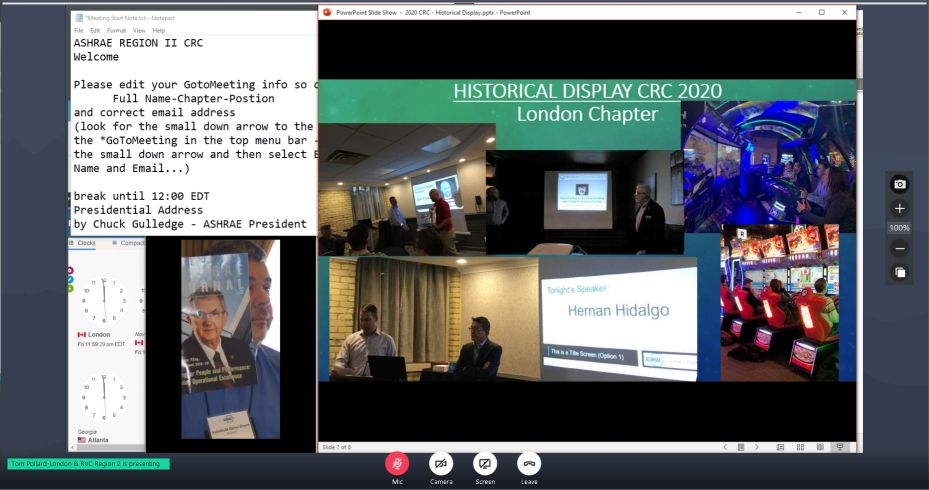Click the blue edit circle icon by clocks
The height and width of the screenshot is (490, 929).
click(71, 280)
